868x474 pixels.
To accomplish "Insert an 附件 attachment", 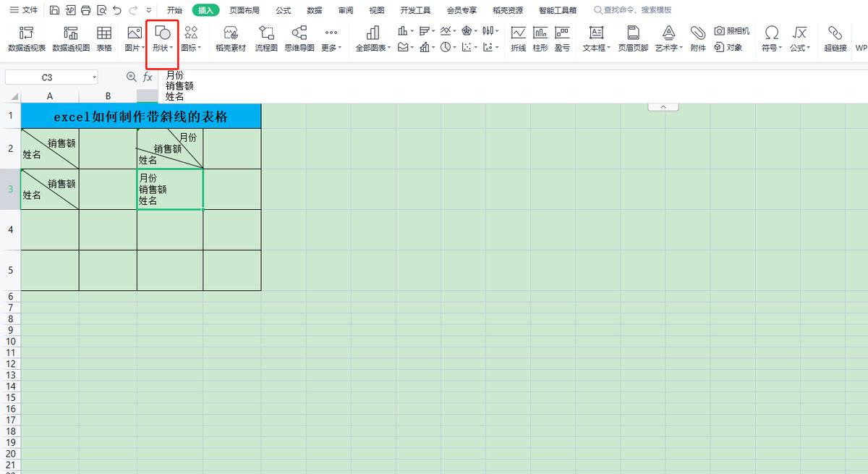I will 698,39.
